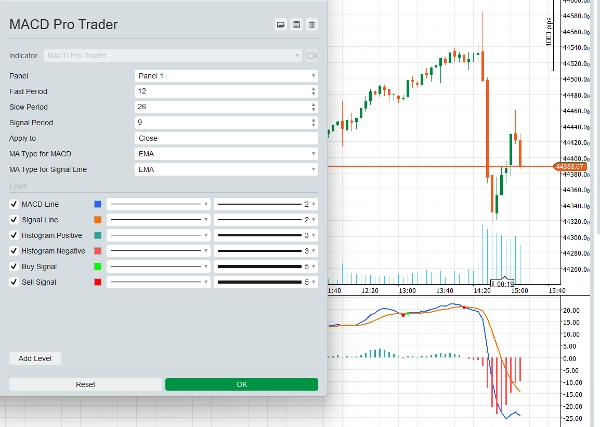Toggle the MACD Line checkbox
Viewport: 600px width, 427px height.
tap(14, 204)
